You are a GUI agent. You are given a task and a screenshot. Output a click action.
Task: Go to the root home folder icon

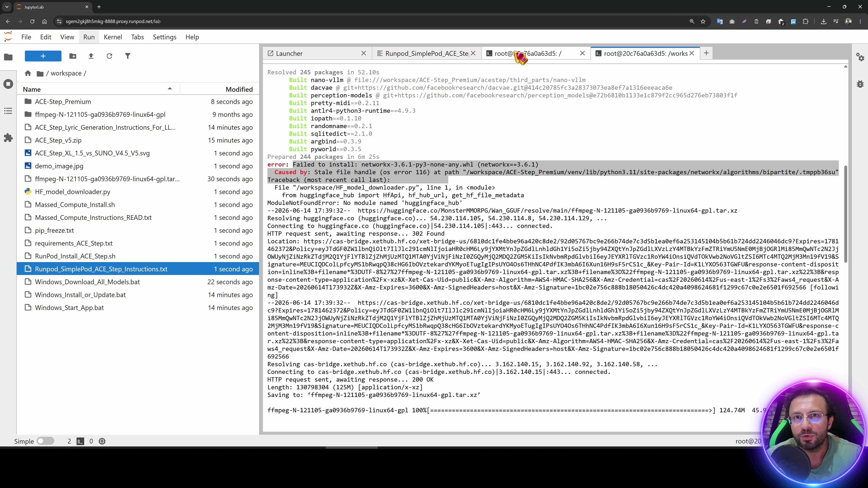point(28,73)
